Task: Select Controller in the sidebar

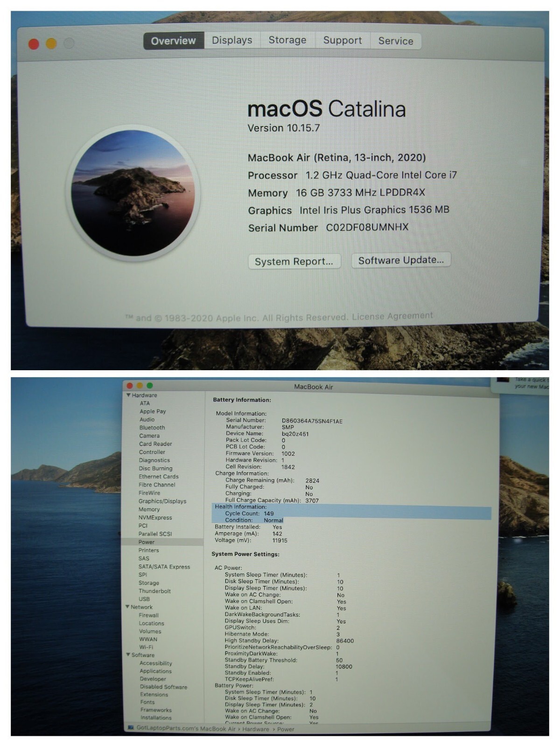Action: point(152,452)
